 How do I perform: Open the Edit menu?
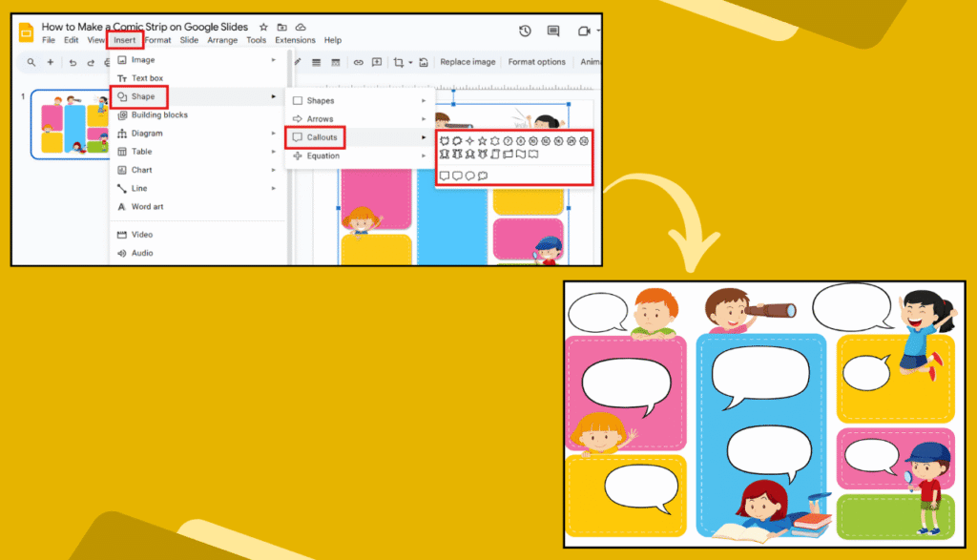[71, 40]
